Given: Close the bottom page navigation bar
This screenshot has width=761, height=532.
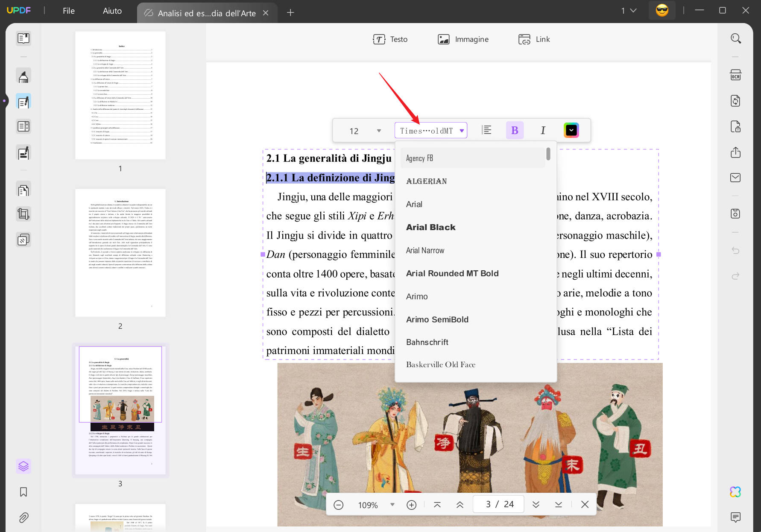Looking at the screenshot, I should point(585,505).
